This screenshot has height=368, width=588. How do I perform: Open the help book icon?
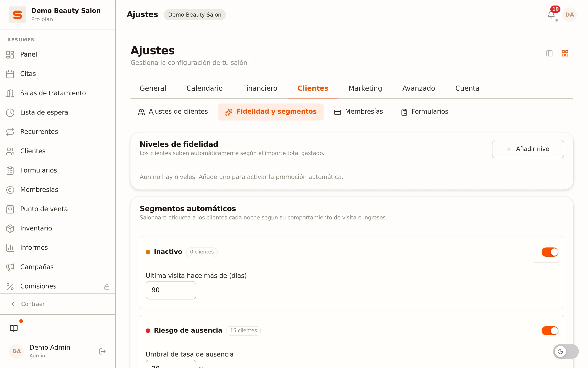point(14,328)
